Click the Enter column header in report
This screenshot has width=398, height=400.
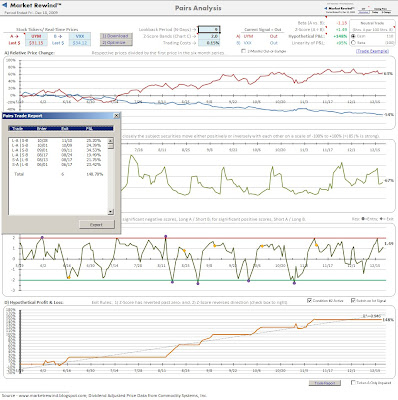point(42,128)
